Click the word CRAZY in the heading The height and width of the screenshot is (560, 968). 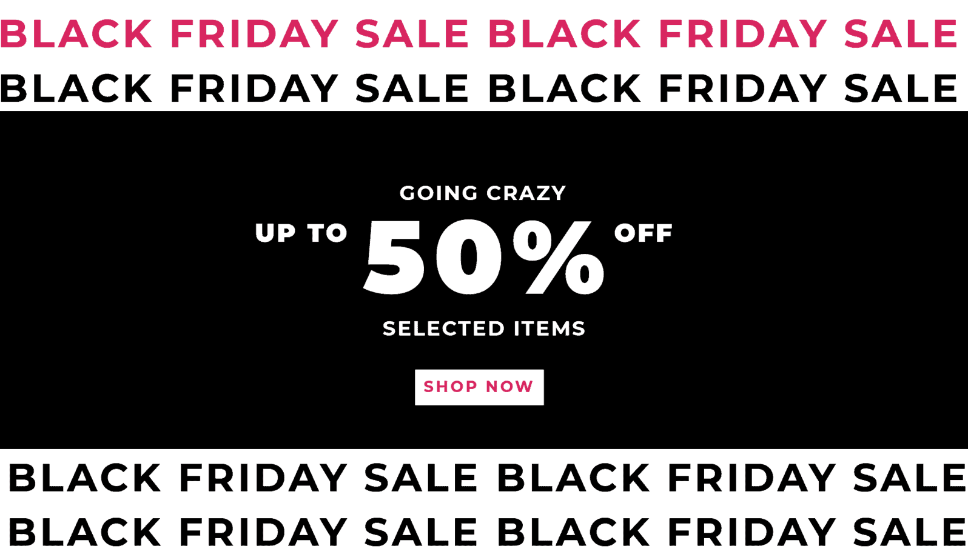[x=526, y=193]
